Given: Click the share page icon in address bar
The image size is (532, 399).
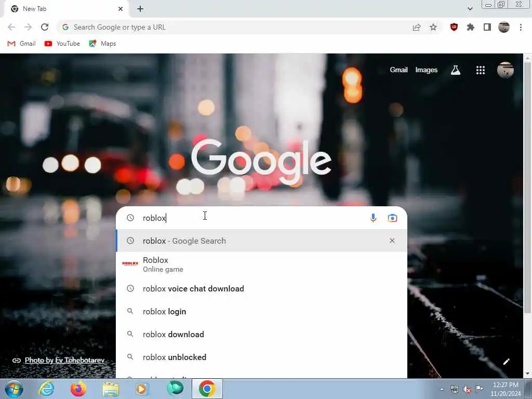Looking at the screenshot, I should (416, 27).
